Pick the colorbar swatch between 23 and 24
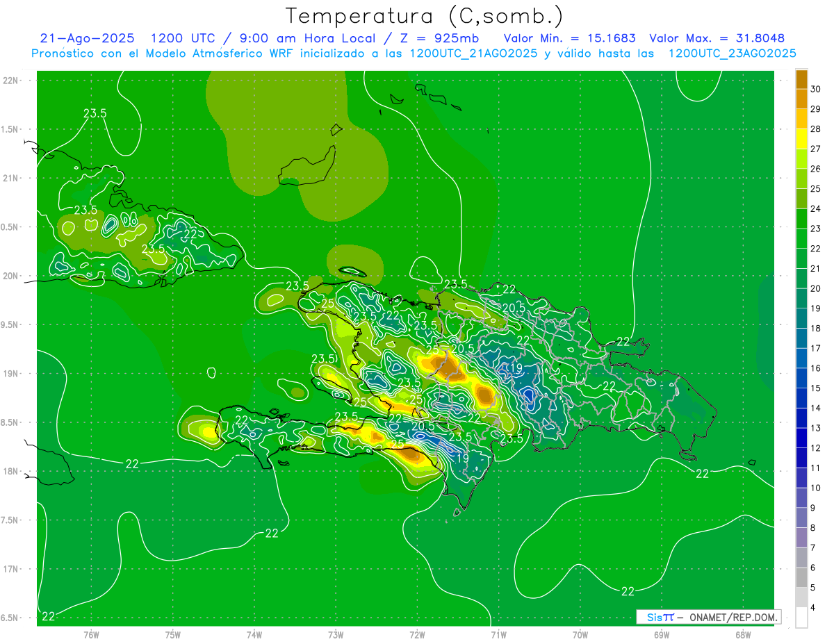The image size is (834, 644). tap(802, 219)
